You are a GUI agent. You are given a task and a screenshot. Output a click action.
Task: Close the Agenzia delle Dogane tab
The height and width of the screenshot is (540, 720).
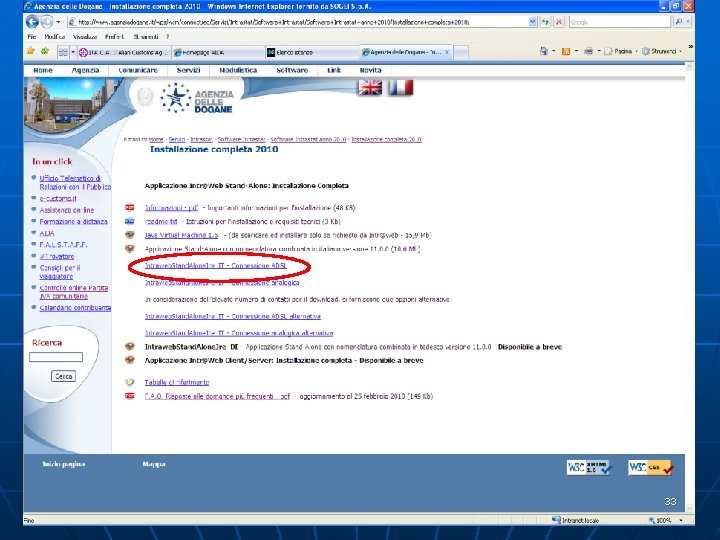(447, 52)
